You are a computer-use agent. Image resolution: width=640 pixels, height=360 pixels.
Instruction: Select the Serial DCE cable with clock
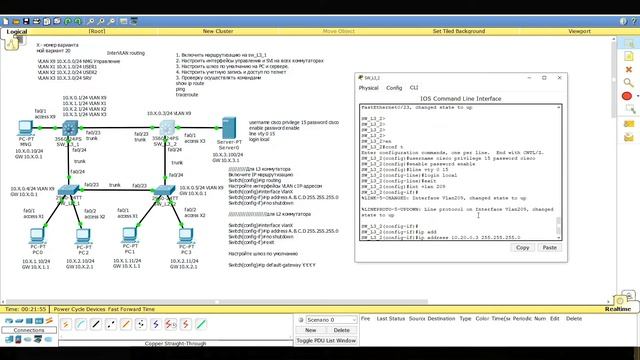[x=171, y=324]
